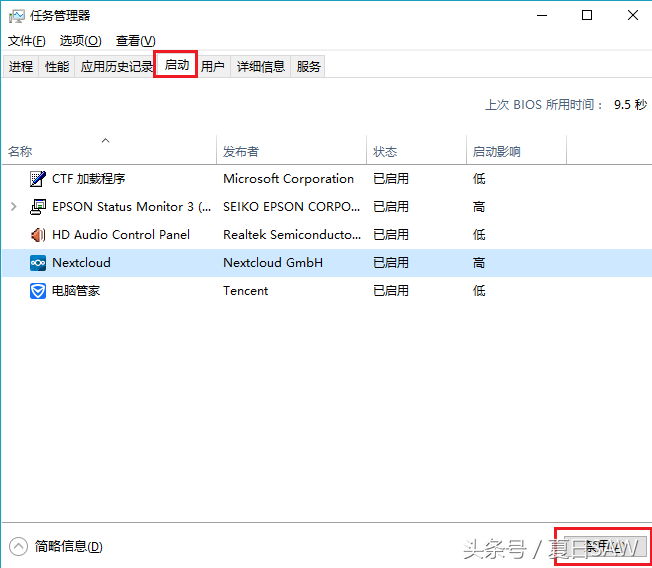Close the Task Manager window
The image size is (652, 568).
click(x=633, y=16)
